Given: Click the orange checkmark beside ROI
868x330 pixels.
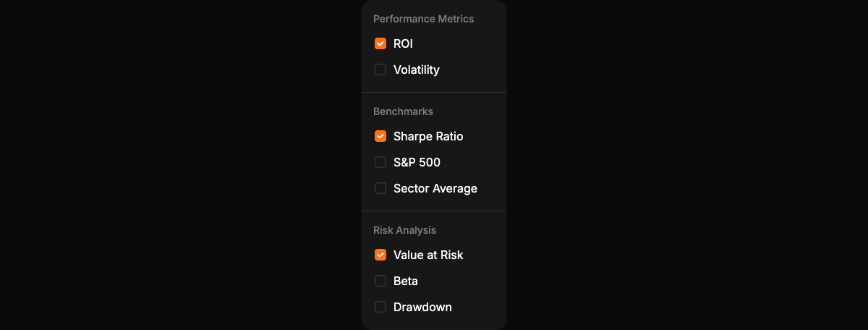Looking at the screenshot, I should (x=380, y=43).
